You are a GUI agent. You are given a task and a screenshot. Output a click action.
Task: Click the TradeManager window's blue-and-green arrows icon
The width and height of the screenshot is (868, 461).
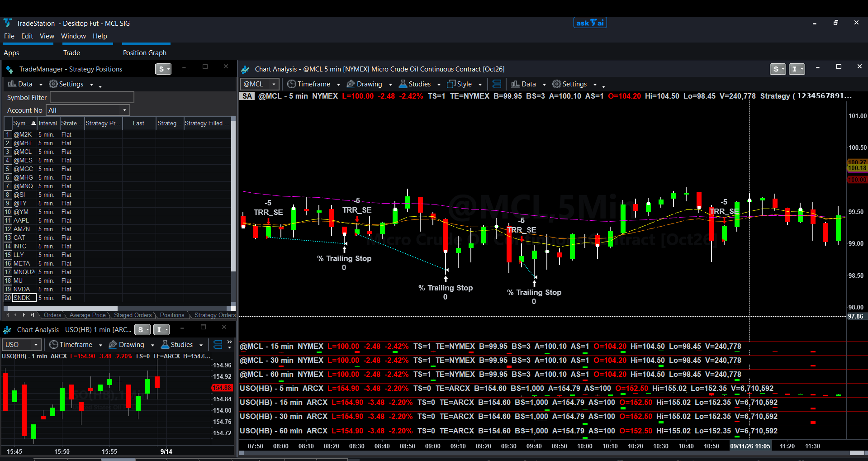(x=9, y=69)
